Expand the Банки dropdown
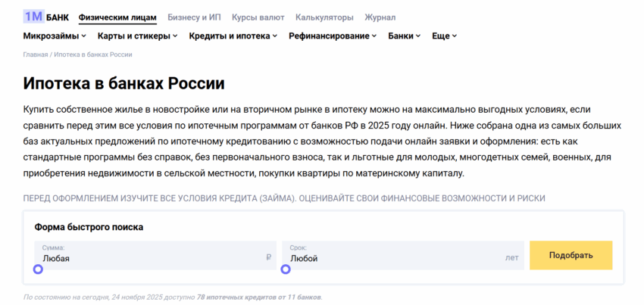The width and height of the screenshot is (644, 305). click(x=405, y=36)
